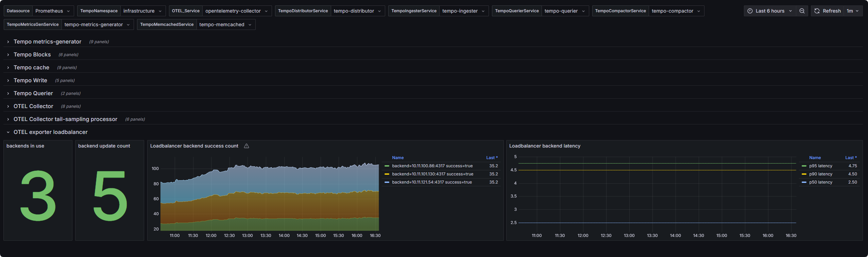This screenshot has height=257, width=868.
Task: Open the Datasource Prometheus dropdown
Action: 52,11
